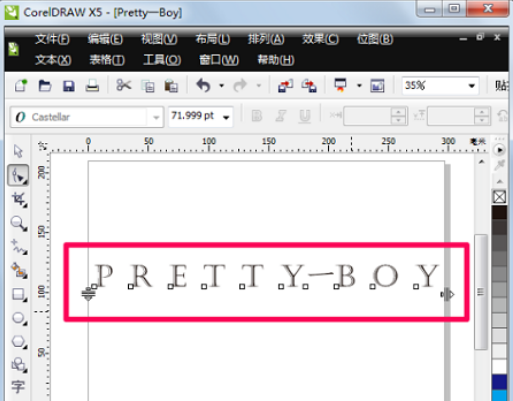
Task: Click the vertical offset field stepper
Action: (482, 116)
